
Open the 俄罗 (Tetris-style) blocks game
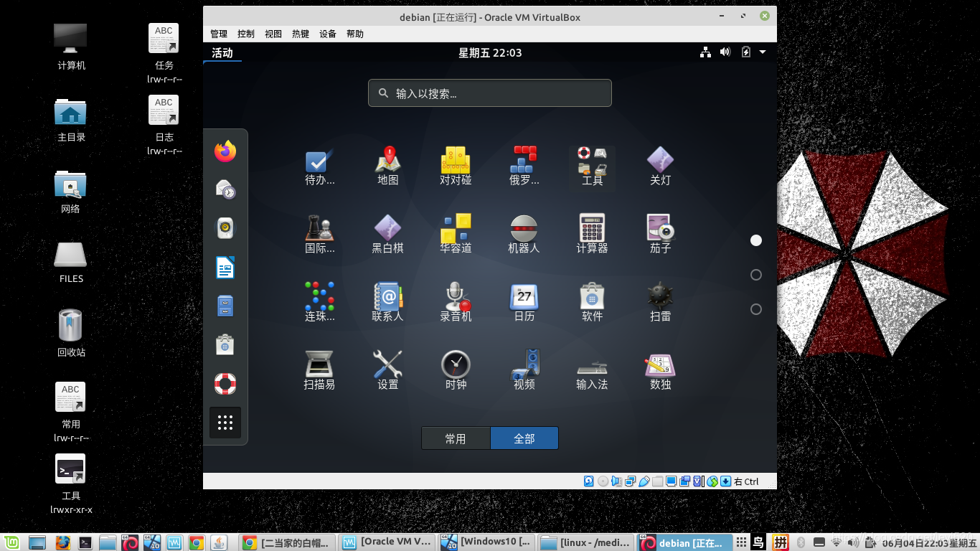[x=524, y=166]
